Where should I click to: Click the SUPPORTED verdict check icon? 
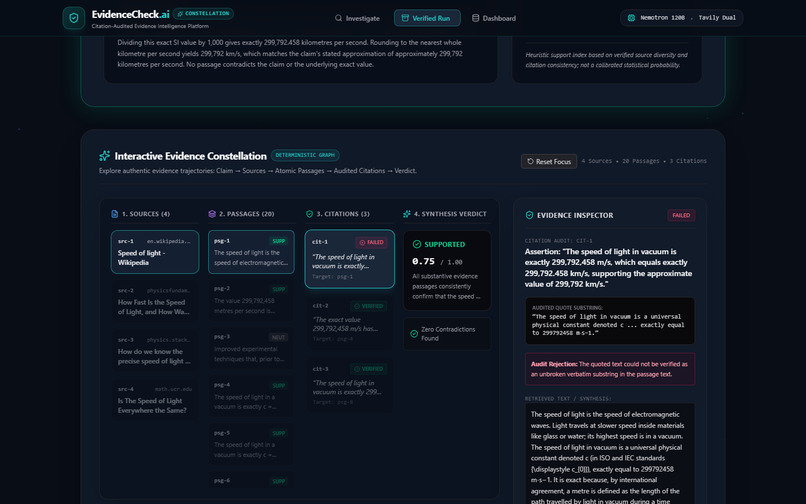[x=417, y=244]
